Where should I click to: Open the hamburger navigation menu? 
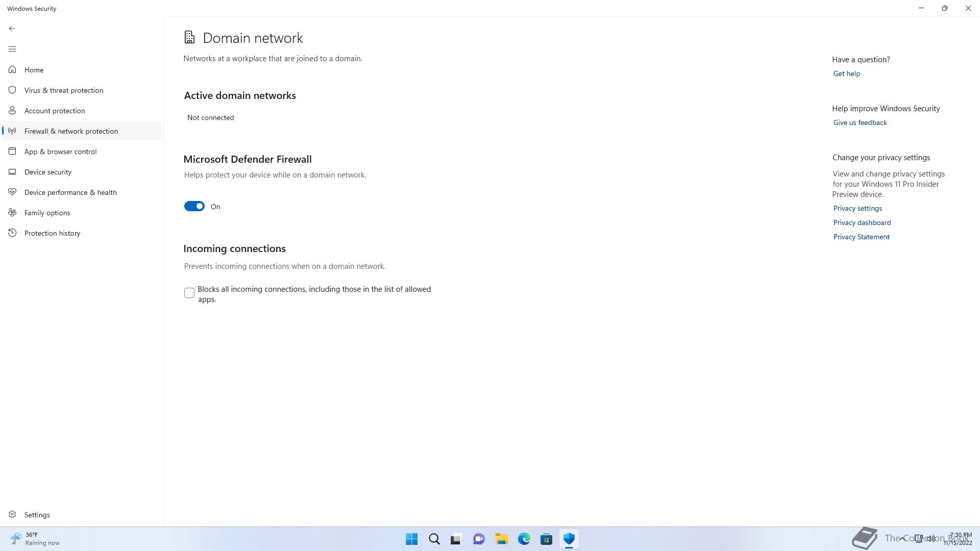[x=12, y=49]
